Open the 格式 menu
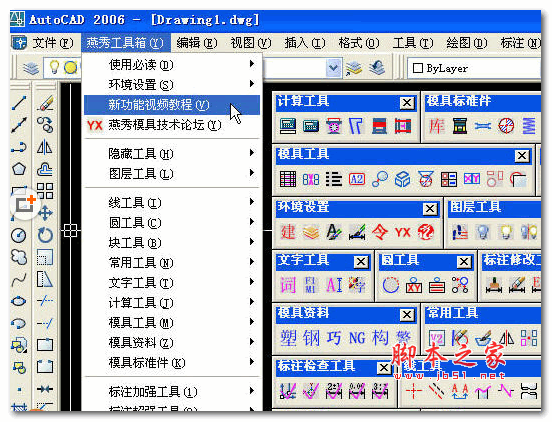This screenshot has width=552, height=422. pyautogui.click(x=359, y=43)
